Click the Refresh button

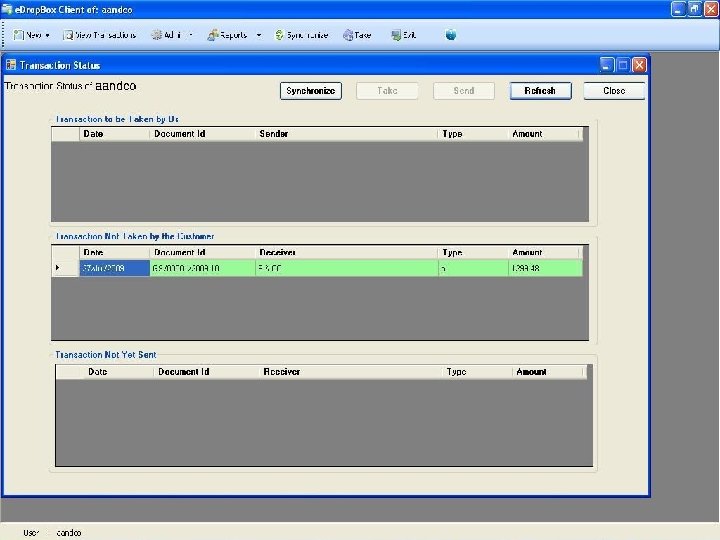point(540,91)
